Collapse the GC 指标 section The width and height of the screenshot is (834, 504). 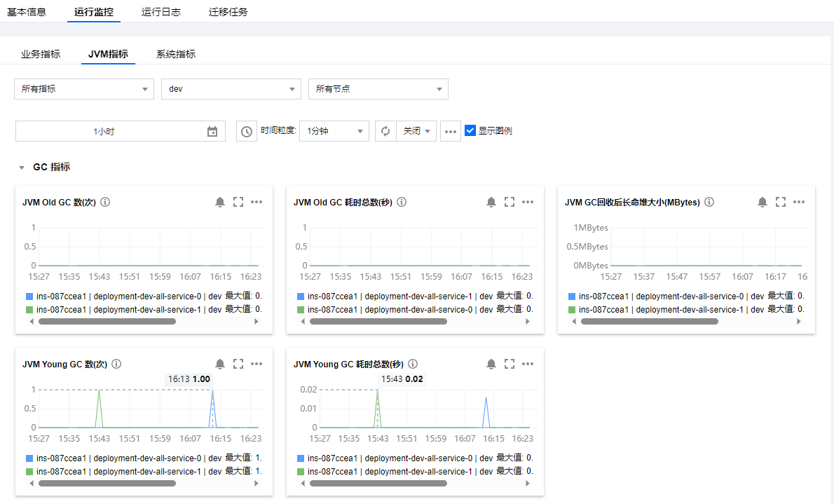click(x=22, y=168)
